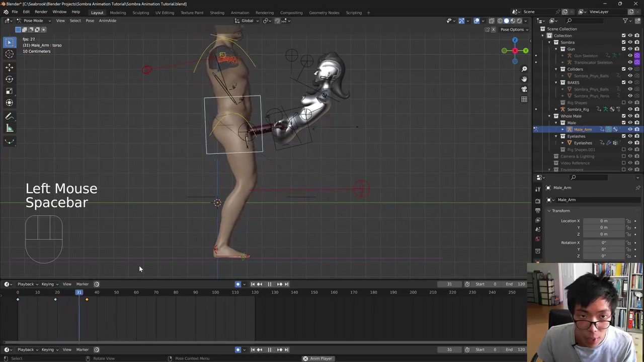Image resolution: width=644 pixels, height=362 pixels.
Task: Click the viewport pan hand icon
Action: [x=524, y=79]
